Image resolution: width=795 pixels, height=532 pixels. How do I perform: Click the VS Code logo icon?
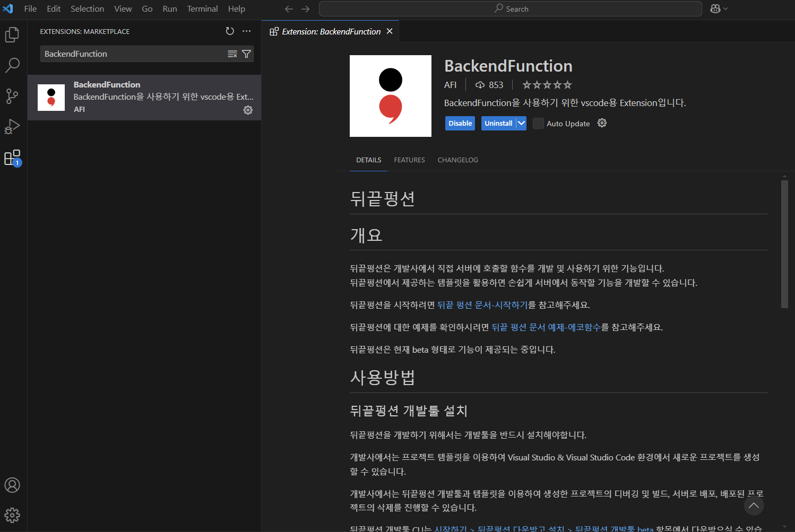coord(8,9)
